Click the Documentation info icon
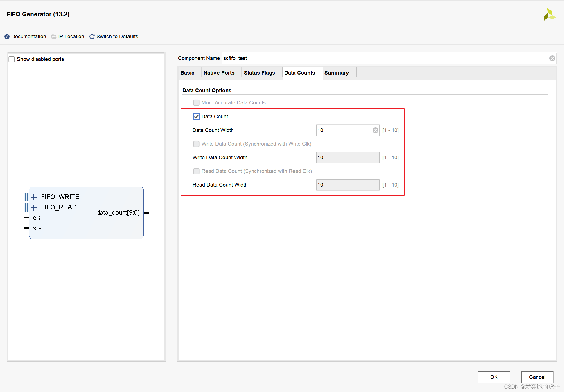The width and height of the screenshot is (564, 392). point(7,37)
